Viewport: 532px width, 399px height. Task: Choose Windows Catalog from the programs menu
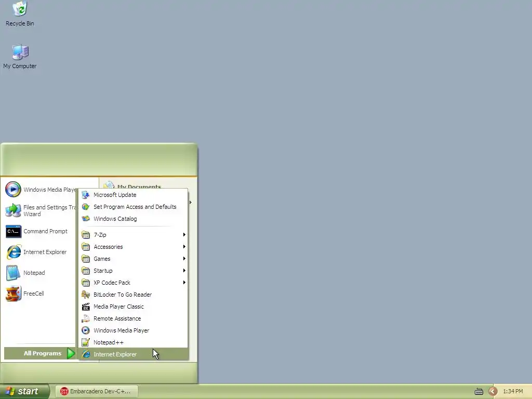tap(134, 219)
